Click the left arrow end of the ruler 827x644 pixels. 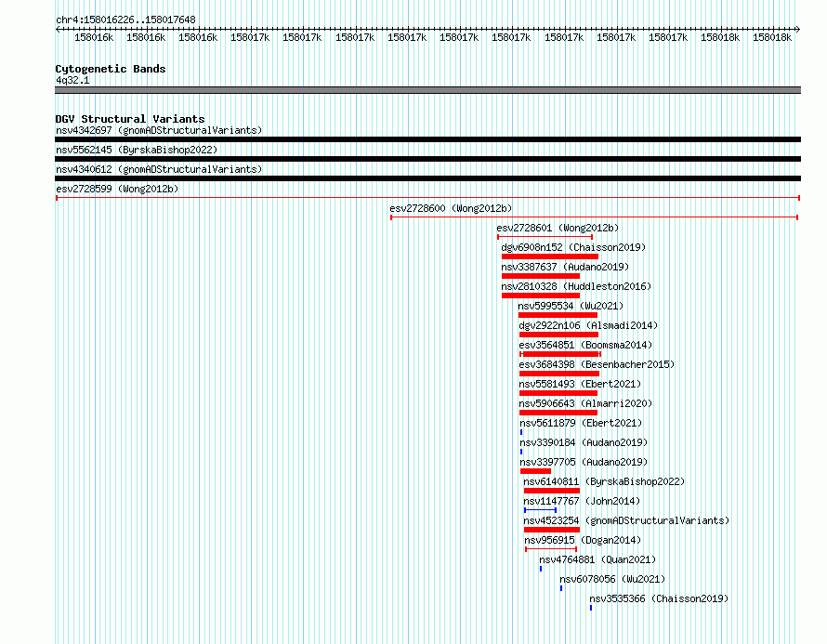click(x=58, y=30)
